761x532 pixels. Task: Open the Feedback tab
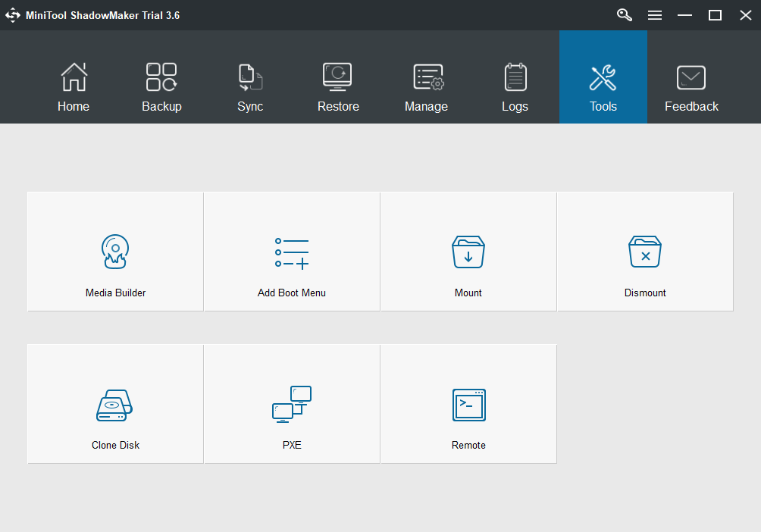[691, 77]
